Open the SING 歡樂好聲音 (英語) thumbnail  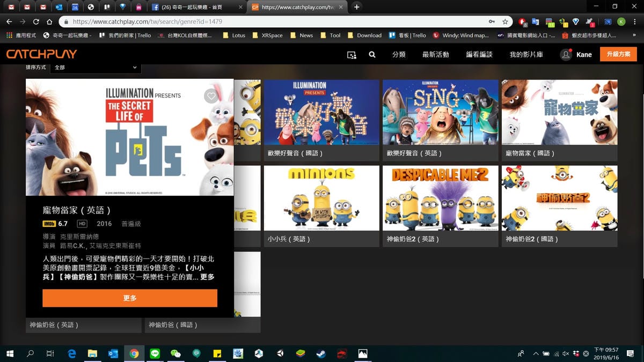[441, 113]
